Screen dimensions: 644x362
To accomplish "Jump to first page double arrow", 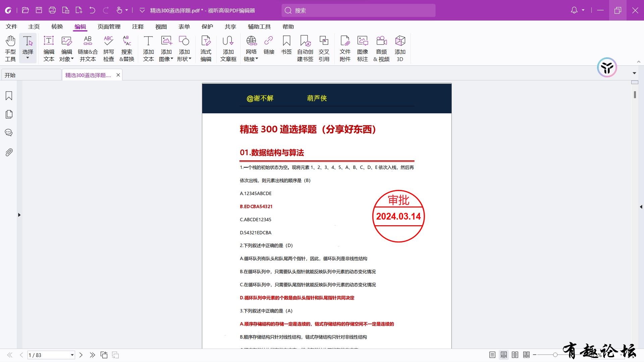I will 10,355.
